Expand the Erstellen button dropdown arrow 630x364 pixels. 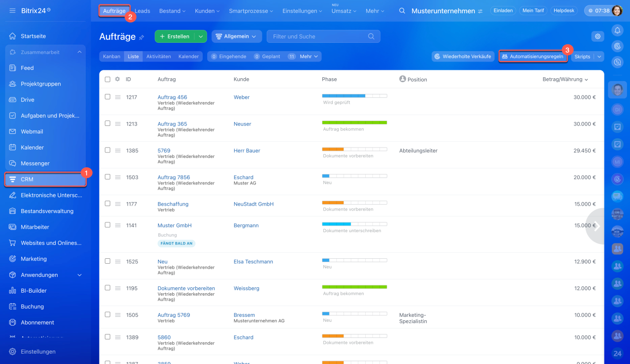click(x=200, y=36)
